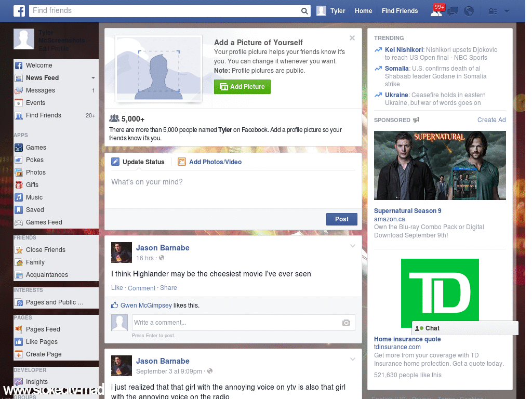Image resolution: width=532 pixels, height=399 pixels.
Task: Select News Feed in left sidebar
Action: tap(43, 78)
